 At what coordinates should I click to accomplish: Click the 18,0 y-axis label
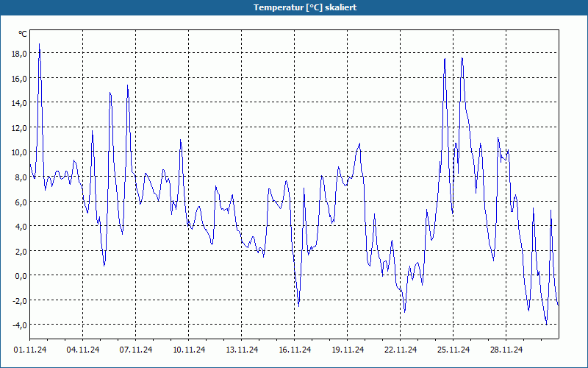coord(19,54)
